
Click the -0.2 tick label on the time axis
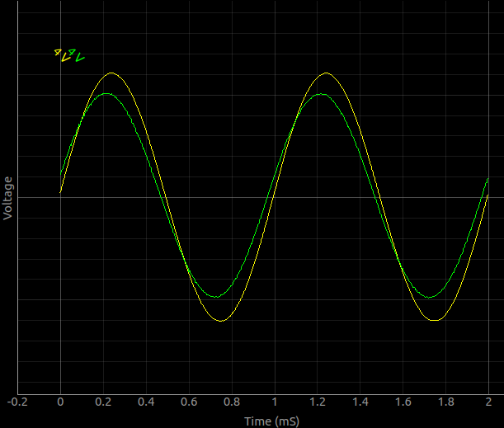click(17, 402)
